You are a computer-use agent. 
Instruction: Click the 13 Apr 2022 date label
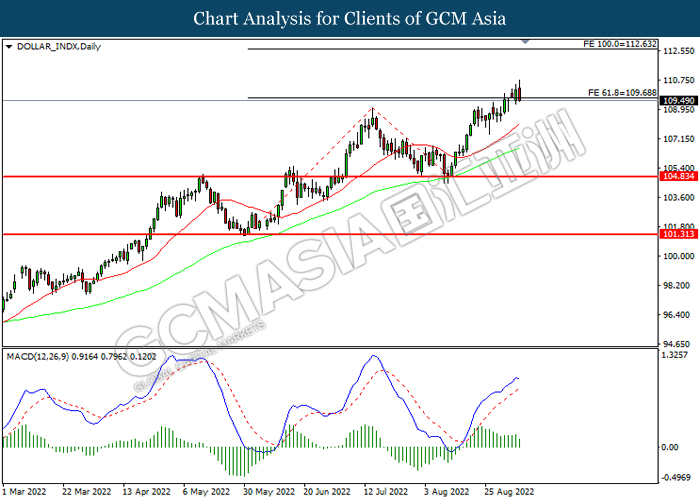tap(146, 492)
